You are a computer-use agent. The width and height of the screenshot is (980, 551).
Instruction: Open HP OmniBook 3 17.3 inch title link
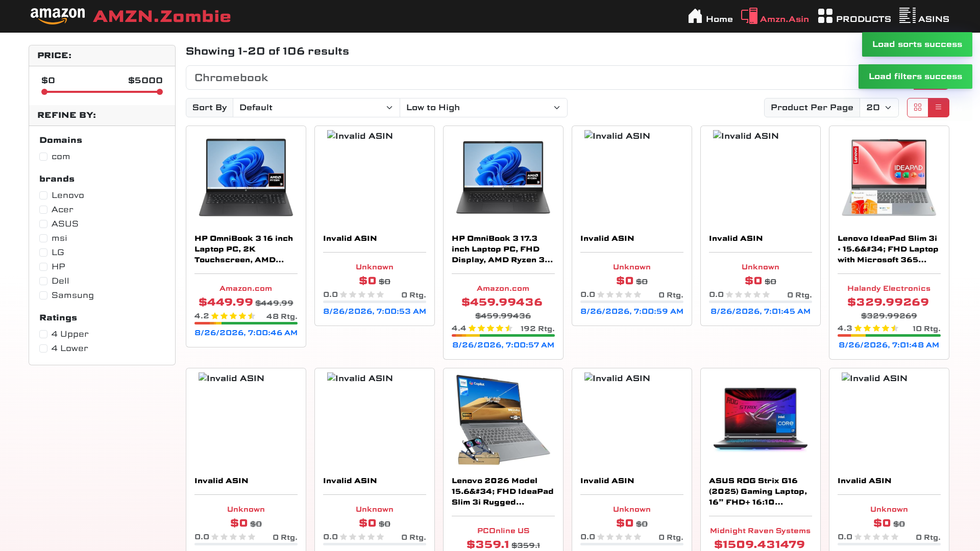click(x=503, y=249)
